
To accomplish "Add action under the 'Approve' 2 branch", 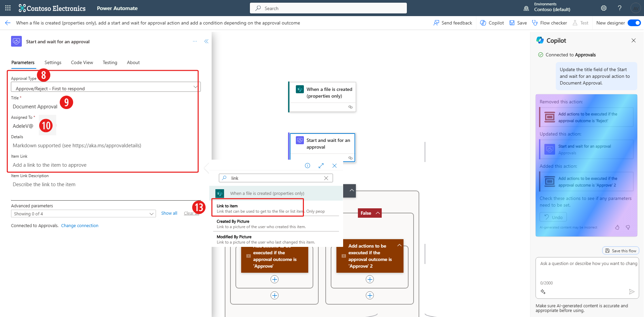I will tap(370, 279).
